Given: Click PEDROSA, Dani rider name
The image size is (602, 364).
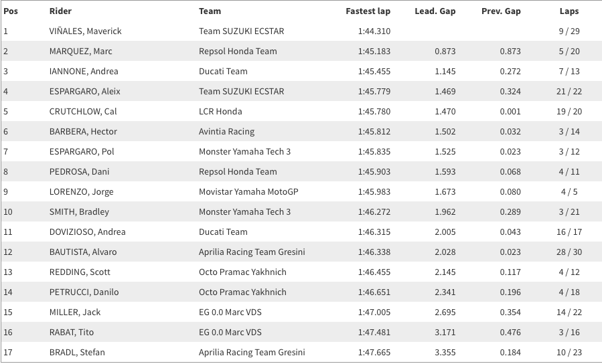Looking at the screenshot, I should tap(79, 171).
